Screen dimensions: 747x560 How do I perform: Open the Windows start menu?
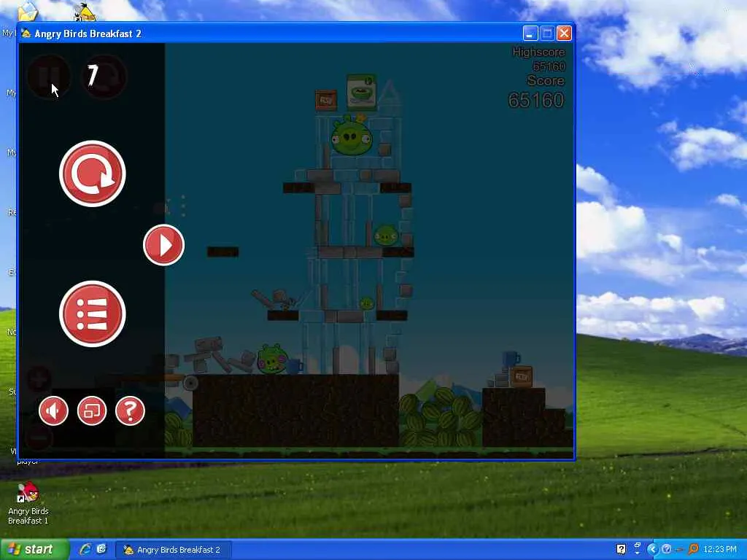click(x=35, y=550)
